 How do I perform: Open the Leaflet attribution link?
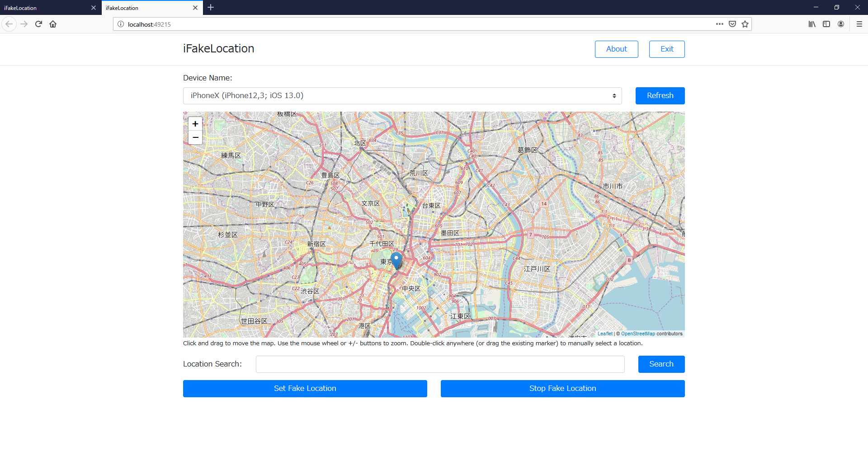[x=605, y=334]
